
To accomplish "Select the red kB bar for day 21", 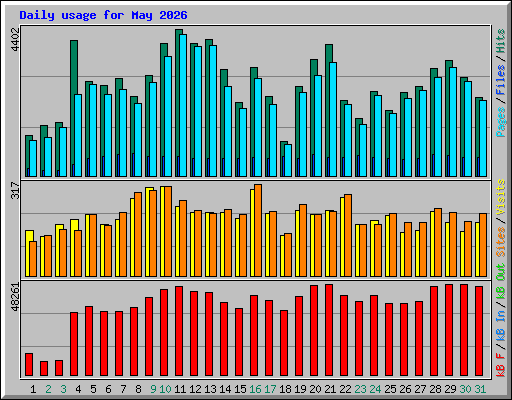I will [329, 330].
